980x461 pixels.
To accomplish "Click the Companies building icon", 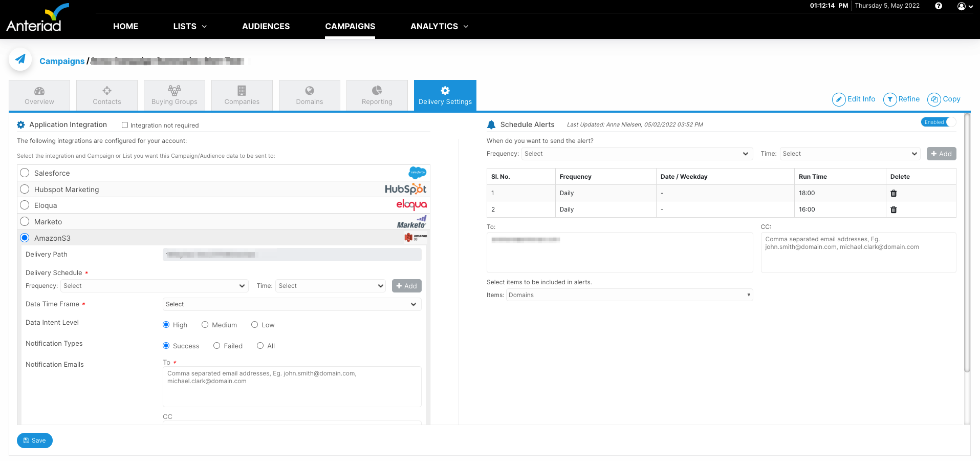I will tap(242, 91).
